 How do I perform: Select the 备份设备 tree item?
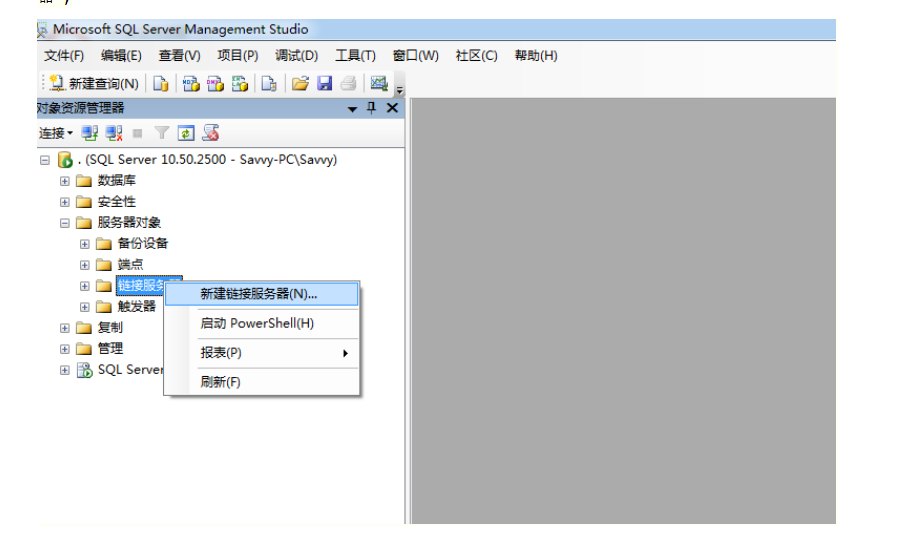(143, 244)
